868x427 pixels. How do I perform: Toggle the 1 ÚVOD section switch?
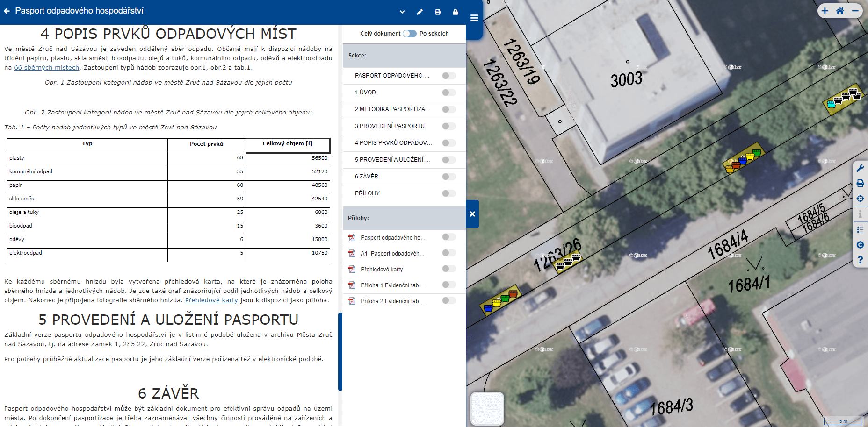448,93
